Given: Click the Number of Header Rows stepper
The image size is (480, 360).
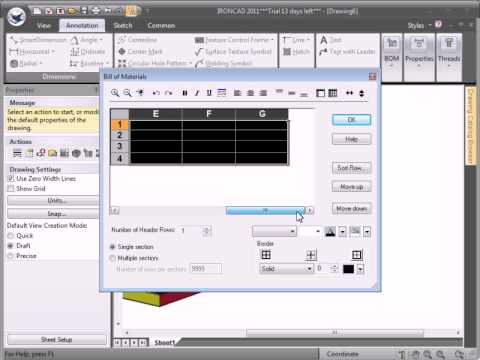Looking at the screenshot, I should click(x=207, y=231).
